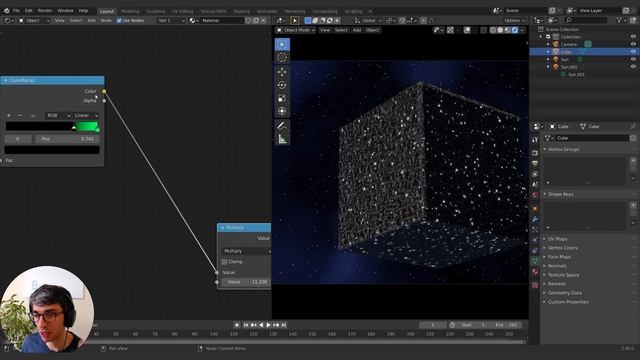
Task: Switch to the Layout workspace tab
Action: coord(107,11)
